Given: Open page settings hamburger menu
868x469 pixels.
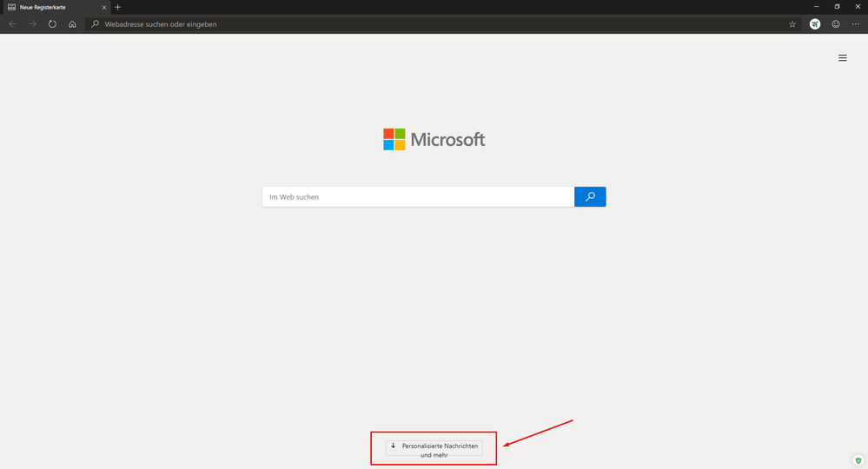Looking at the screenshot, I should (x=843, y=58).
